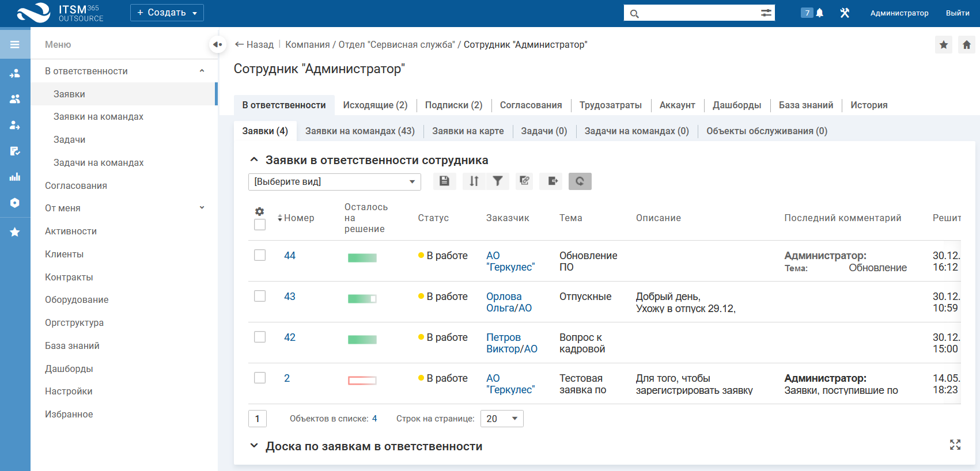Check the box for request 44
980x471 pixels.
point(260,255)
